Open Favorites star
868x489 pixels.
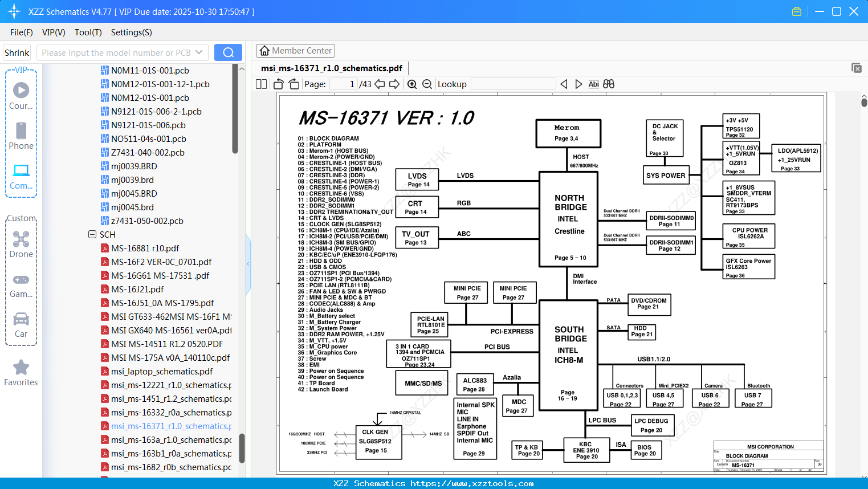[21, 373]
